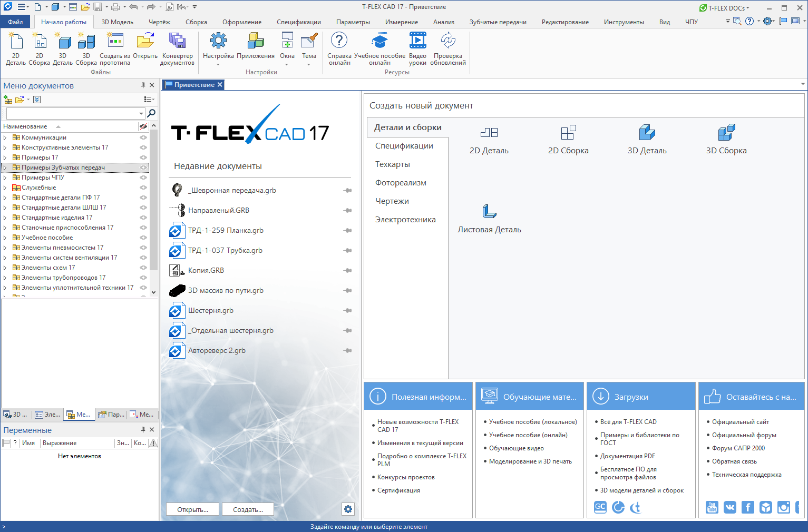Open welcome page settings gear icon
The width and height of the screenshot is (808, 532).
[x=348, y=509]
